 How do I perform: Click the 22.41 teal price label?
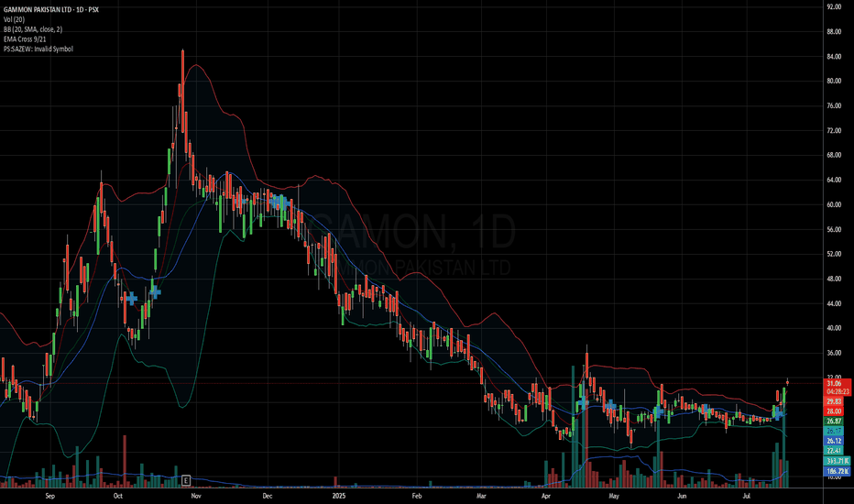pyautogui.click(x=833, y=451)
